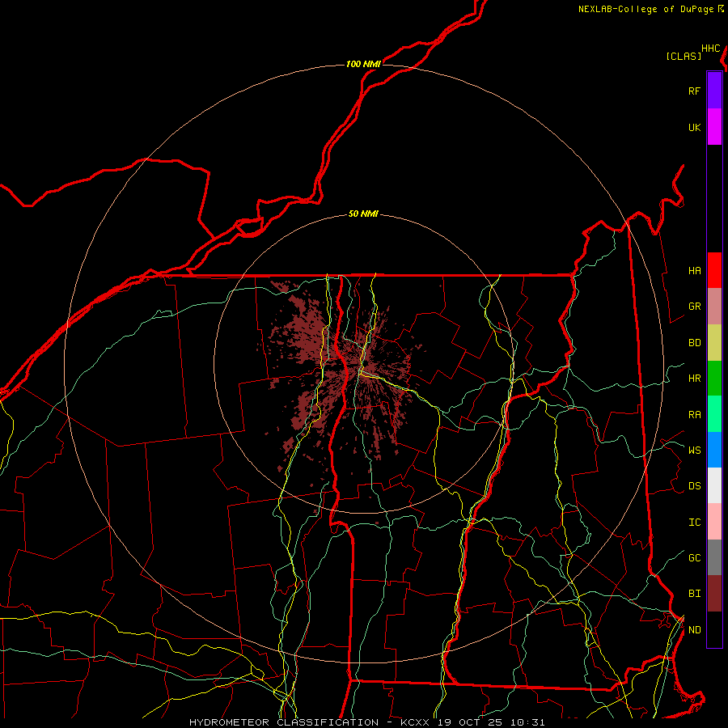The width and height of the screenshot is (728, 728).
Task: Click the ND black legend swatch
Action: pyautogui.click(x=714, y=629)
